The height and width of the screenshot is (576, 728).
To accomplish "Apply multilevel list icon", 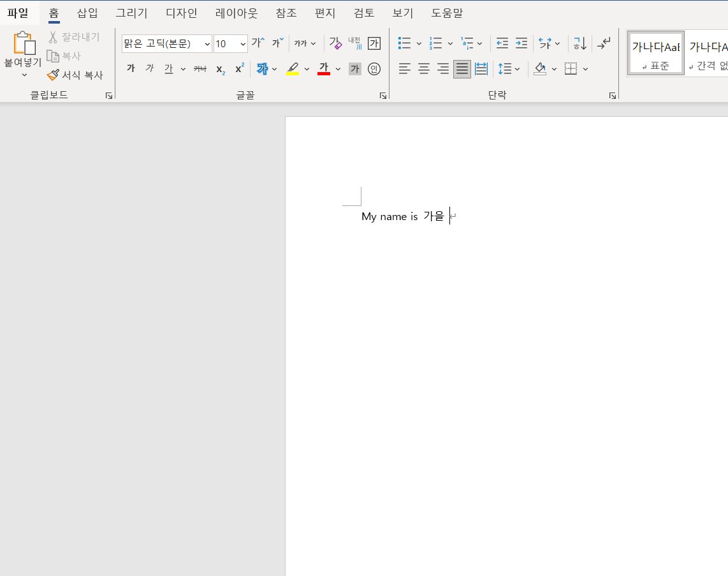I will pyautogui.click(x=467, y=43).
